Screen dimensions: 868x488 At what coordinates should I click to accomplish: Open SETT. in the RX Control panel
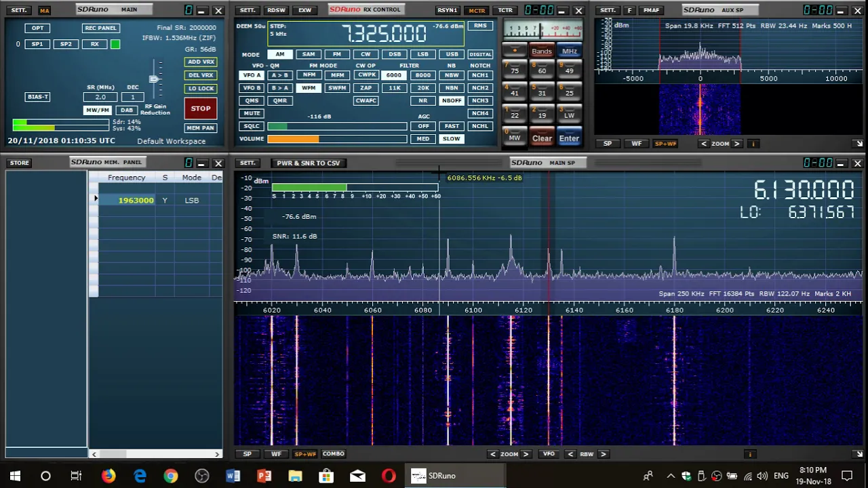point(248,10)
